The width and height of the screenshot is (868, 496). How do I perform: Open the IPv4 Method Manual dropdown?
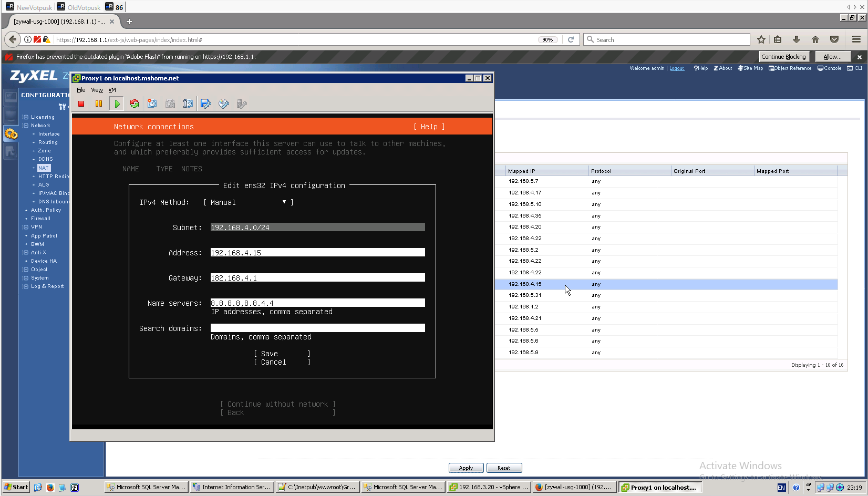[x=248, y=202]
